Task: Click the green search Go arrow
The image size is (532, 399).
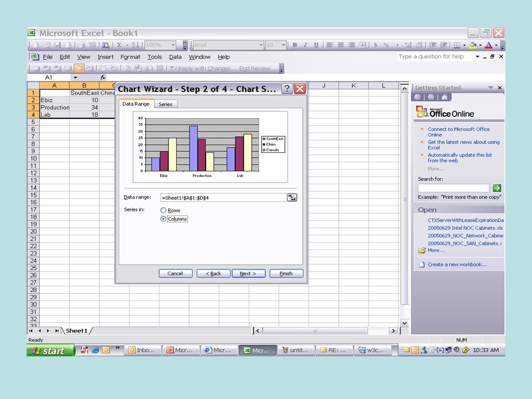Action: tap(497, 188)
